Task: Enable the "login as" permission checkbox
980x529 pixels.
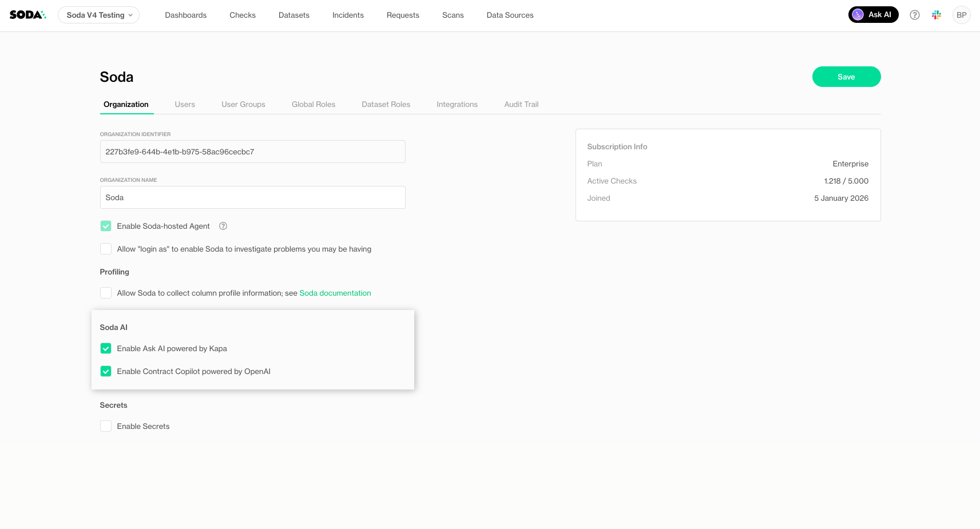Action: tap(106, 249)
